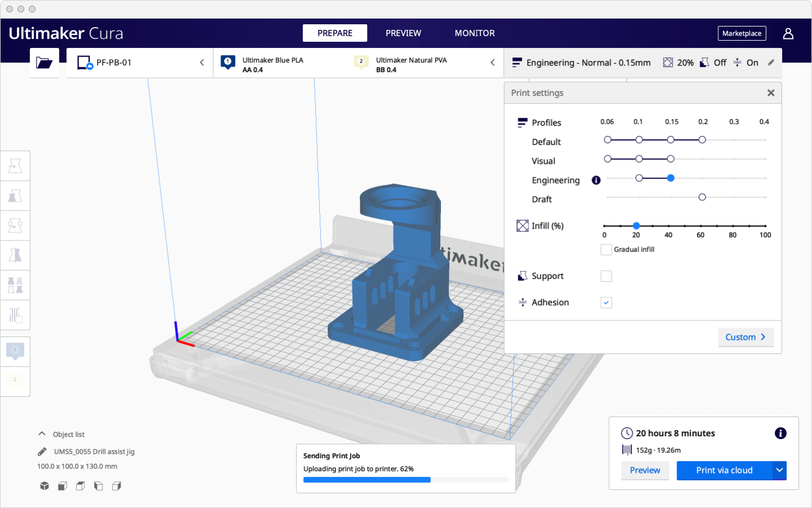Click the Custom settings button

[x=745, y=337]
